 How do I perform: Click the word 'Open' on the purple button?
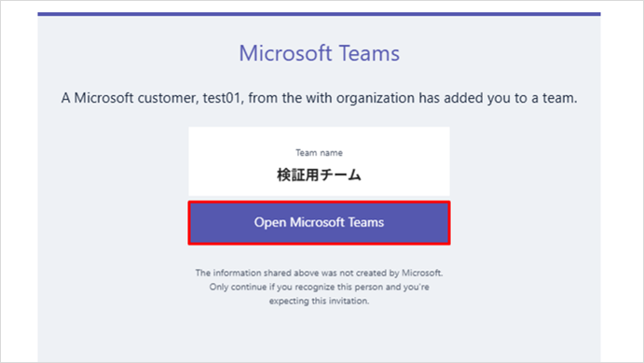tap(270, 223)
